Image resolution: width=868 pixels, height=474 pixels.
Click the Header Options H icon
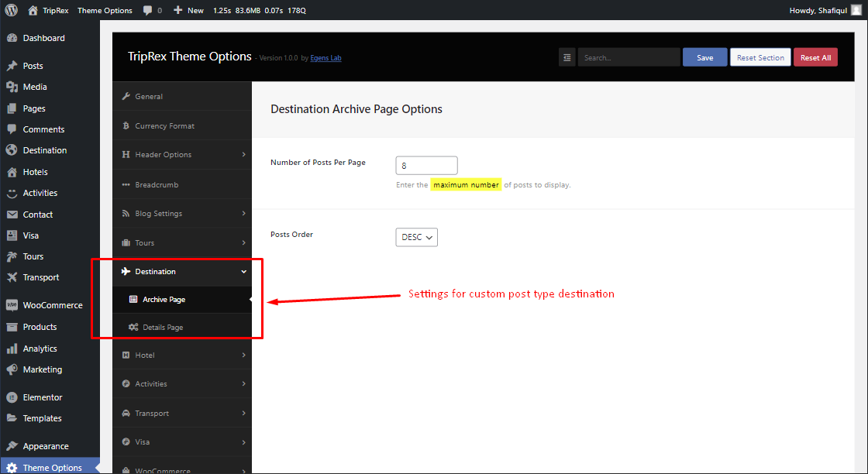(x=126, y=154)
